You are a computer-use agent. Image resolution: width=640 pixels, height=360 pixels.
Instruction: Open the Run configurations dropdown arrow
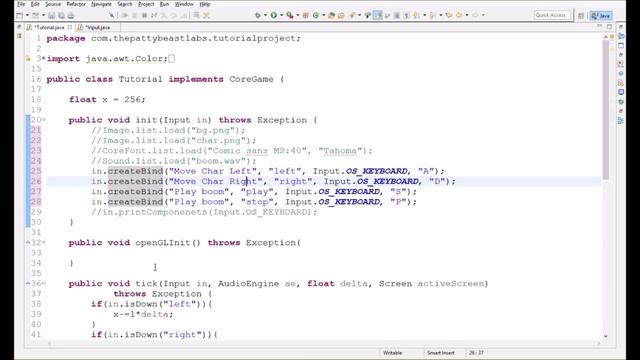click(x=282, y=15)
